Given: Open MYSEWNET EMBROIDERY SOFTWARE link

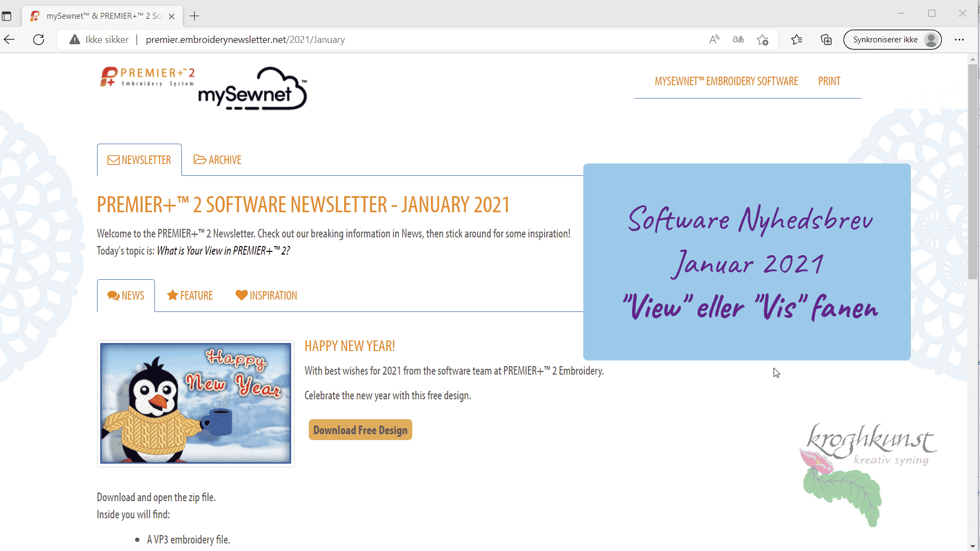Looking at the screenshot, I should [726, 81].
